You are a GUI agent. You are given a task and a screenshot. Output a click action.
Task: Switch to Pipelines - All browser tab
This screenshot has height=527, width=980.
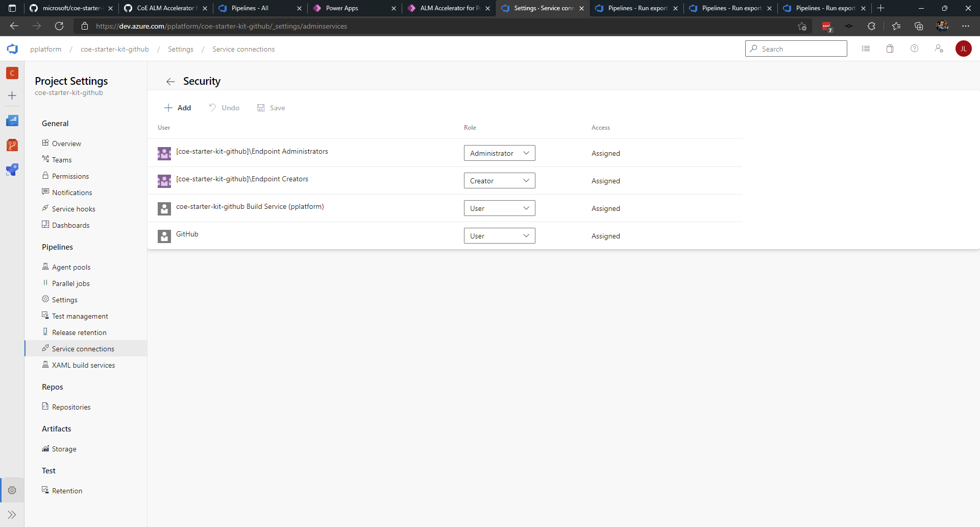pyautogui.click(x=259, y=8)
